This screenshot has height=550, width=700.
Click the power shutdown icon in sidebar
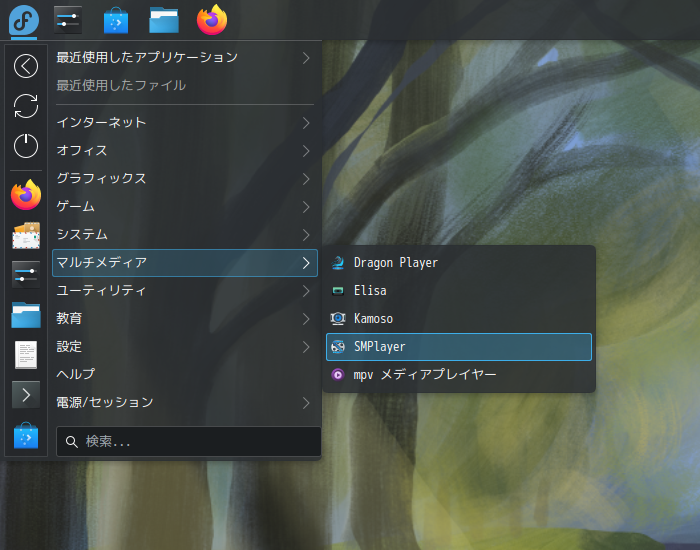(x=26, y=146)
